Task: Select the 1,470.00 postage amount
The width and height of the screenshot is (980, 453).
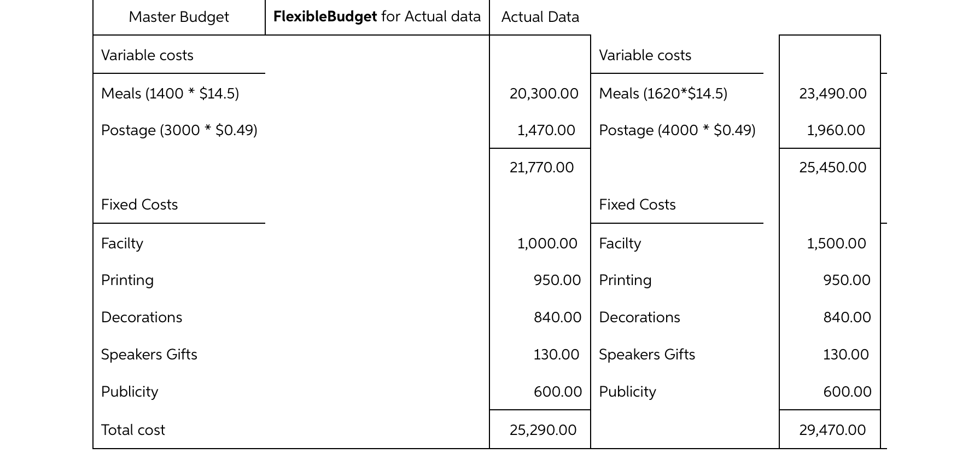Action: point(546,130)
